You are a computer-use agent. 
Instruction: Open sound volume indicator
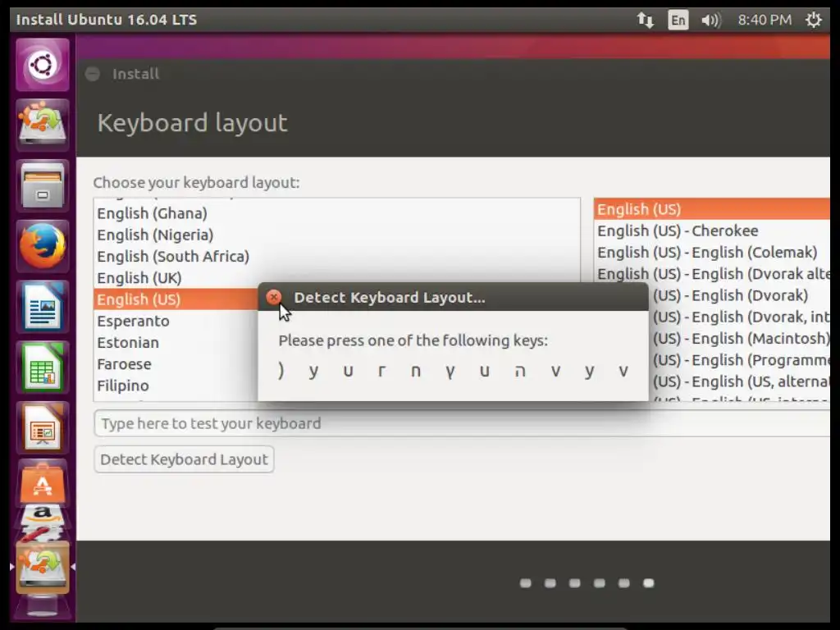(x=710, y=20)
